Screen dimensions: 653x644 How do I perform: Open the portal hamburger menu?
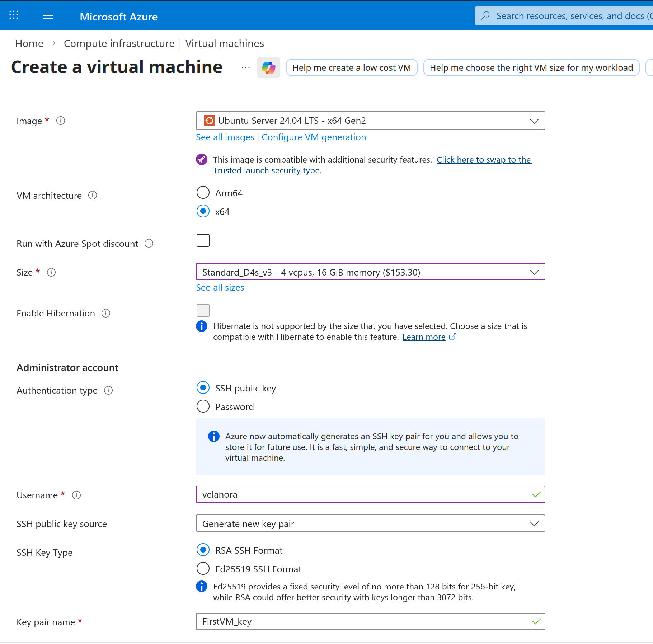48,16
